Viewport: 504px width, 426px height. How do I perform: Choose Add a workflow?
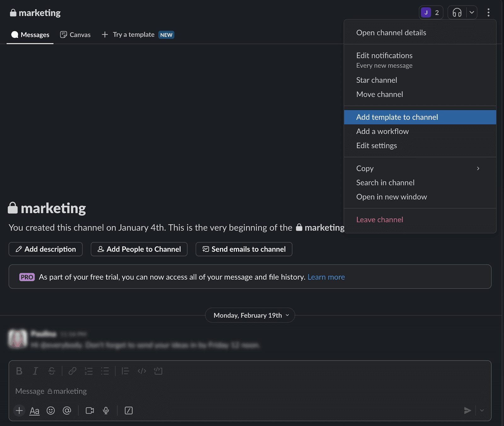[x=420, y=131]
